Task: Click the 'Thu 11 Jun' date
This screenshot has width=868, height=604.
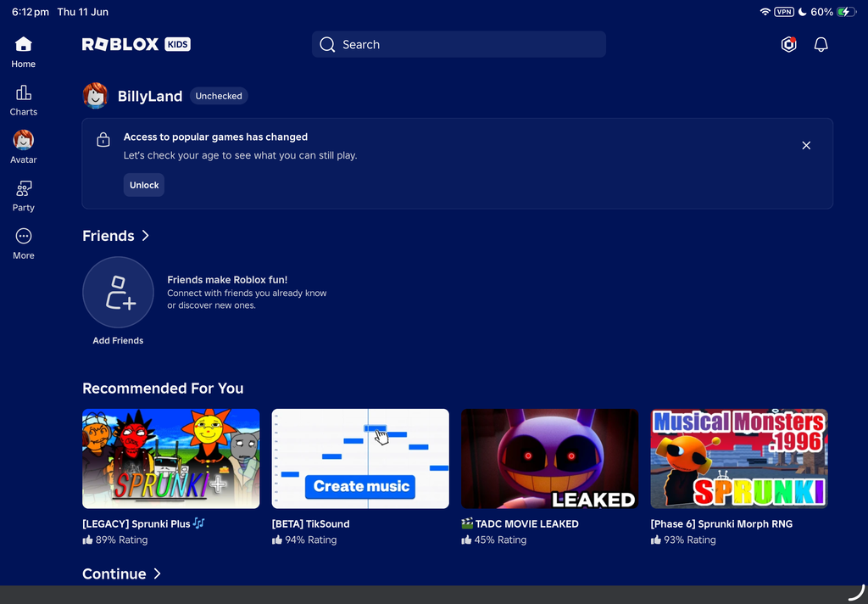Action: pyautogui.click(x=82, y=12)
